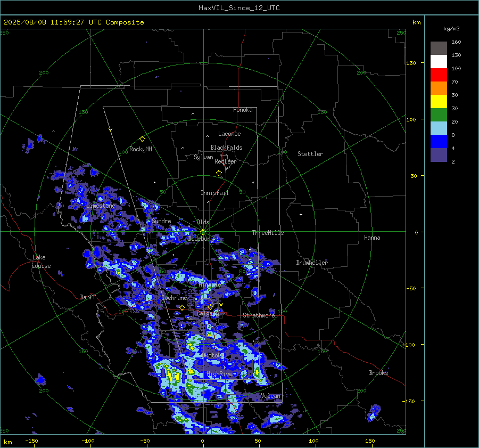479x448 pixels.
Task: Click the white asterisk marker east of Innisfail
Action: (x=253, y=183)
